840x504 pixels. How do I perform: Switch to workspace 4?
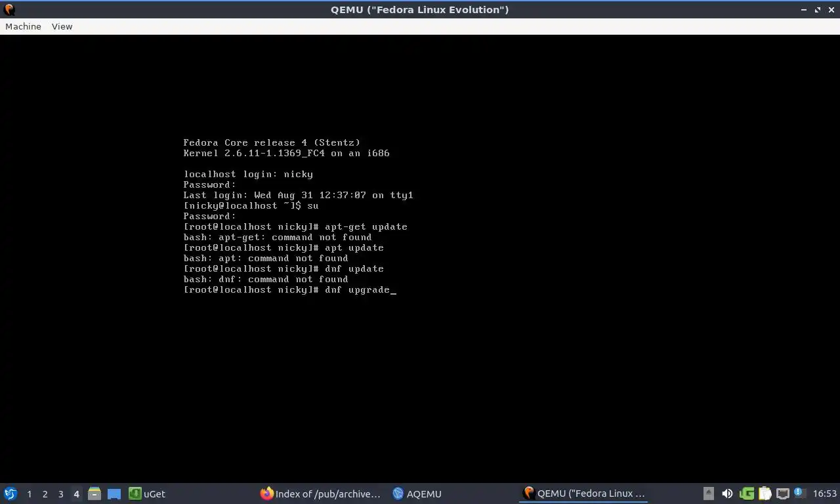point(76,493)
